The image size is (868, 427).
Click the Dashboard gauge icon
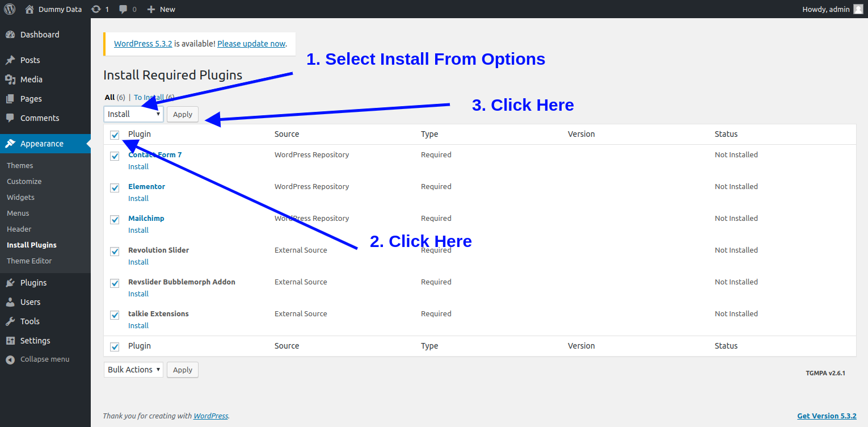click(x=10, y=35)
